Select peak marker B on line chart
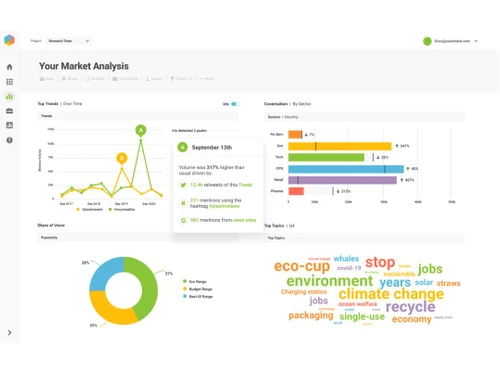Viewport: 500px width, 375px height. 122,158
